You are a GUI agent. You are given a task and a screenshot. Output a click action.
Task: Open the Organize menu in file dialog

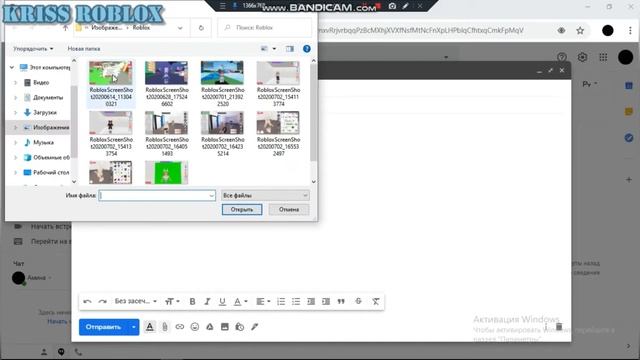click(33, 49)
